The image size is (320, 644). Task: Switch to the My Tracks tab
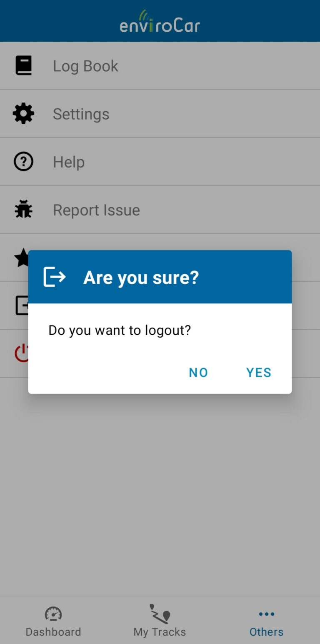(x=160, y=621)
